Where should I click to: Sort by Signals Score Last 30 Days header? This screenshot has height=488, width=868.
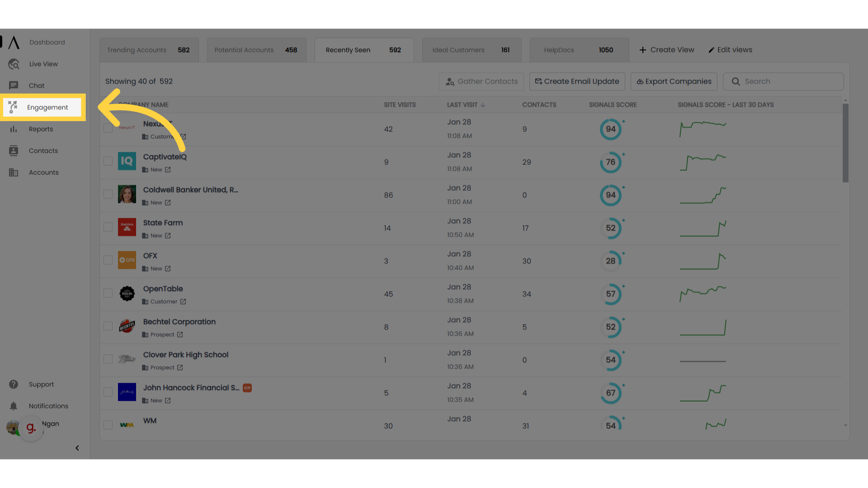coord(726,105)
